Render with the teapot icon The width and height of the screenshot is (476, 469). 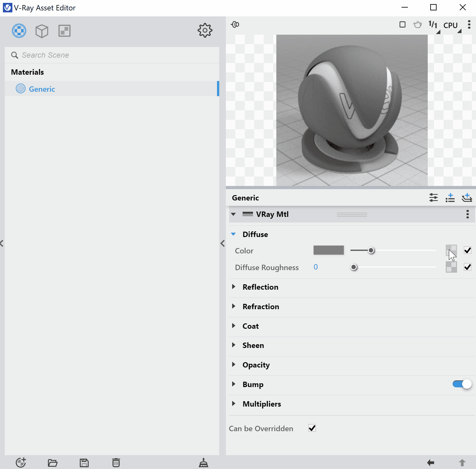(418, 25)
